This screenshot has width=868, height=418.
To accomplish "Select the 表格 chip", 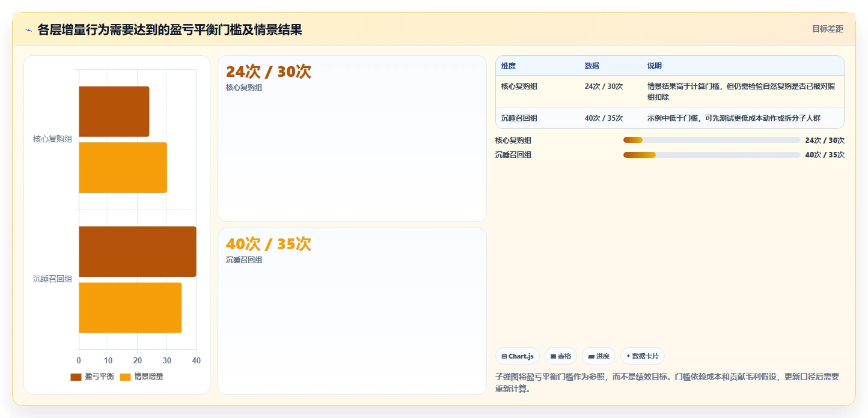I will tap(561, 356).
